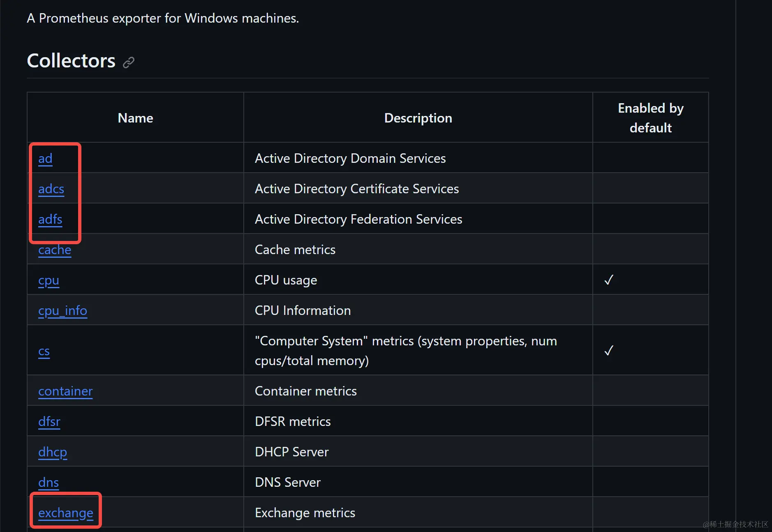Screen dimensions: 772x532
Task: Click the dfsr collector link
Action: pyautogui.click(x=49, y=422)
